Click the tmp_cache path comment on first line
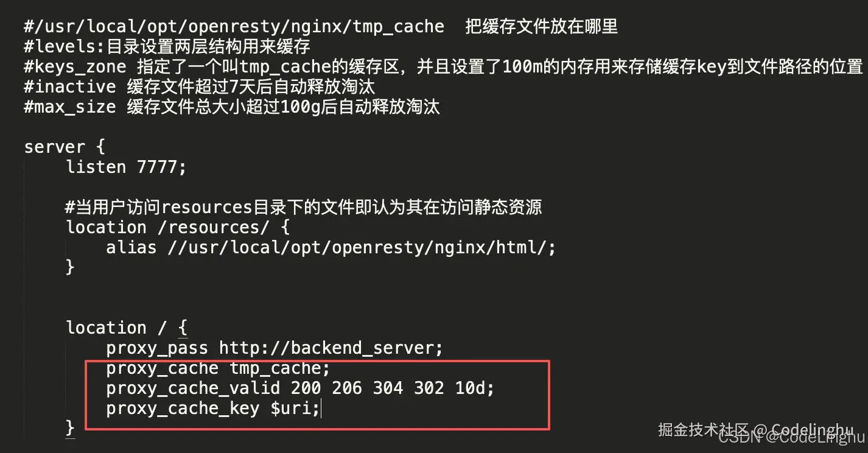This screenshot has height=453, width=868. tap(234, 27)
